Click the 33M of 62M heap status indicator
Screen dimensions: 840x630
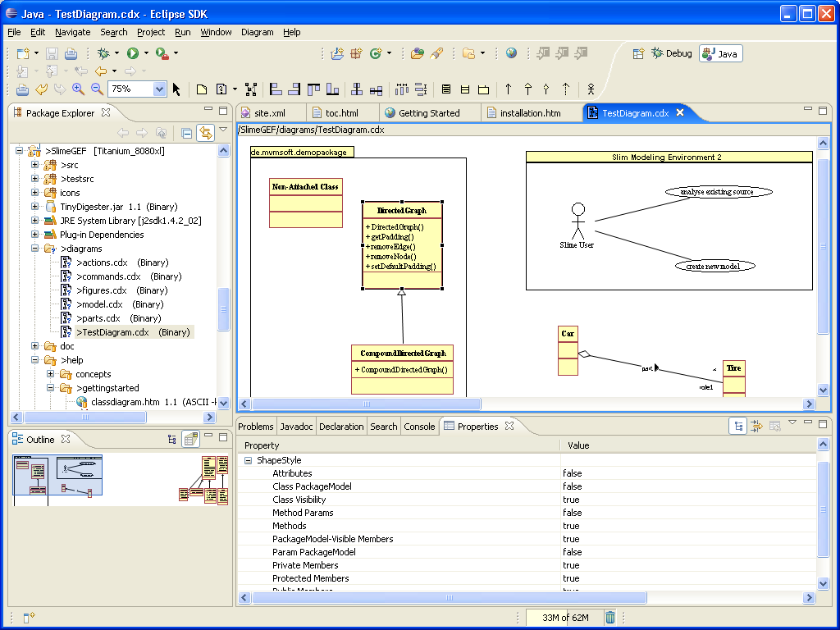point(565,618)
